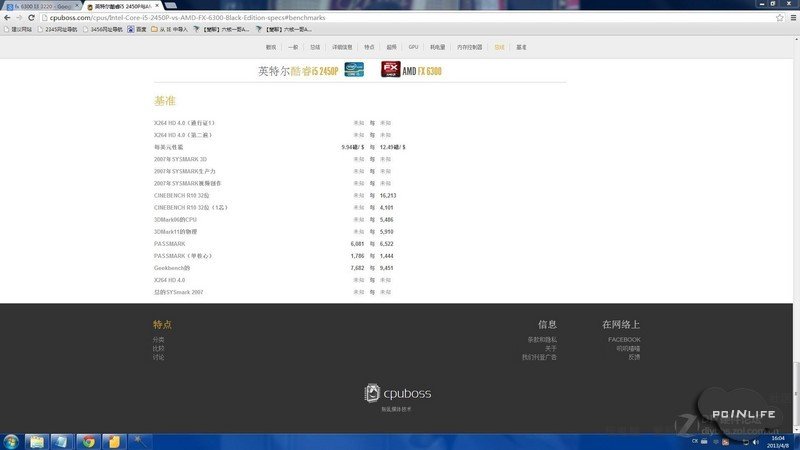Open the 分类 footer link
Viewport: 800px width, 450px height.
point(158,339)
